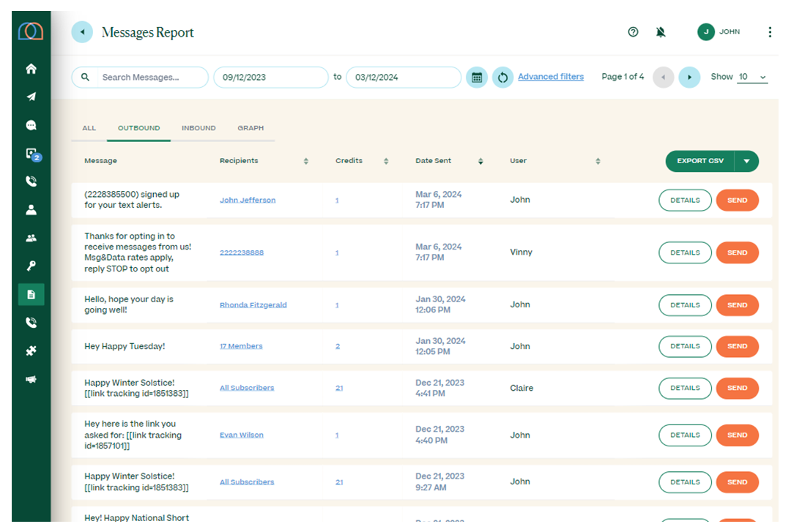
Task: Switch to the Inbound tab
Action: click(x=198, y=128)
